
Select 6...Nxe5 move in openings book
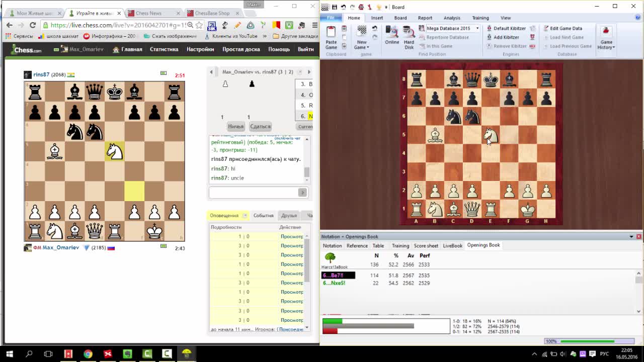pyautogui.click(x=334, y=283)
